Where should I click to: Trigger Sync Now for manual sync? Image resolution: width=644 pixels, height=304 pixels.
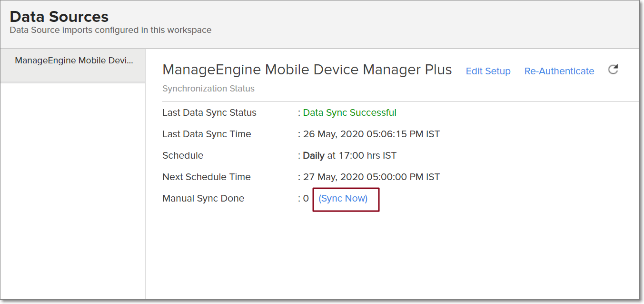point(343,198)
